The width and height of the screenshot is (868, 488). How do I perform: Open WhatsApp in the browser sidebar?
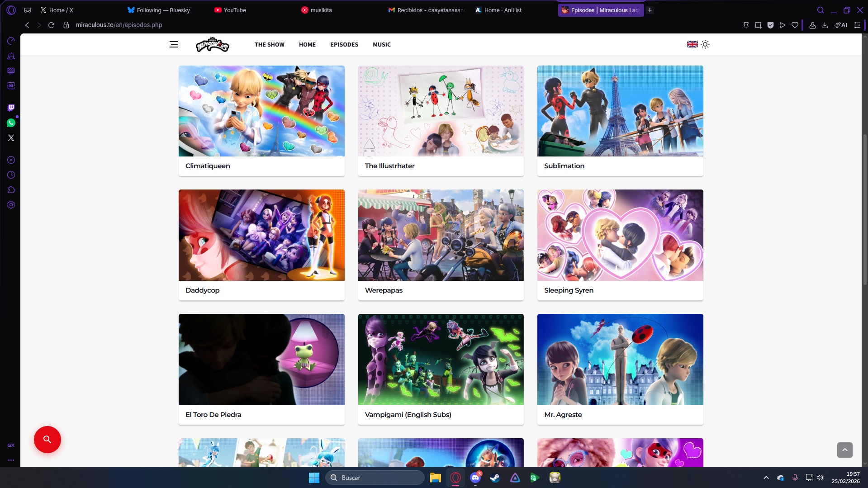(x=11, y=123)
